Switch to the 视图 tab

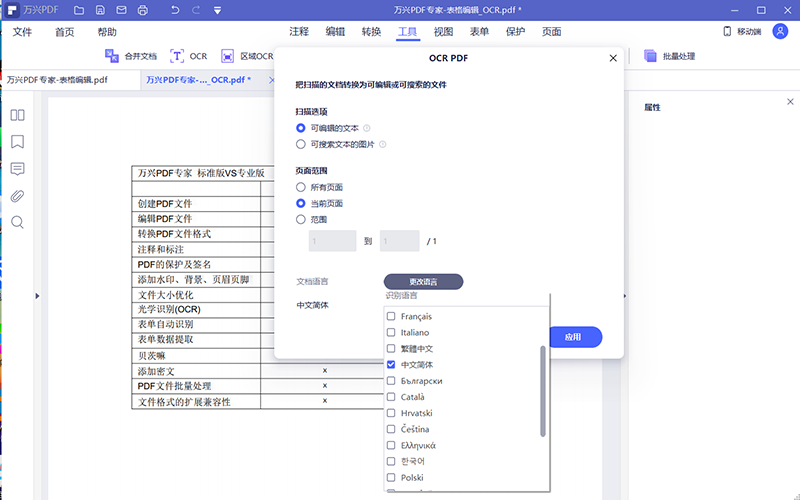click(x=443, y=32)
